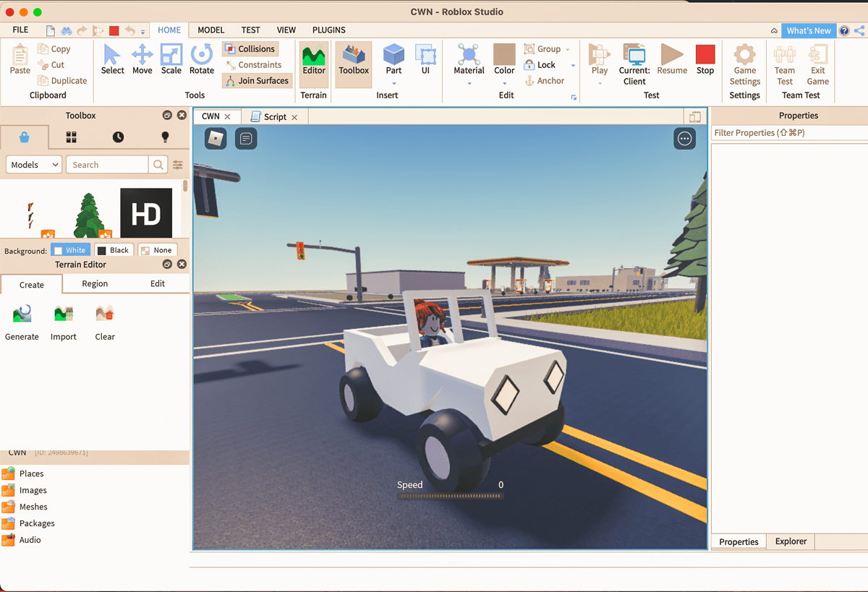This screenshot has width=868, height=592.
Task: Expand the Material dropdown arrow
Action: pyautogui.click(x=469, y=84)
